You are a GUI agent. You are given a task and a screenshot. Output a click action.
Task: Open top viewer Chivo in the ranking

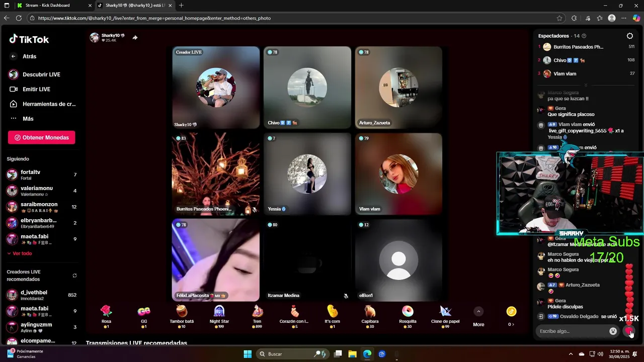pyautogui.click(x=586, y=60)
